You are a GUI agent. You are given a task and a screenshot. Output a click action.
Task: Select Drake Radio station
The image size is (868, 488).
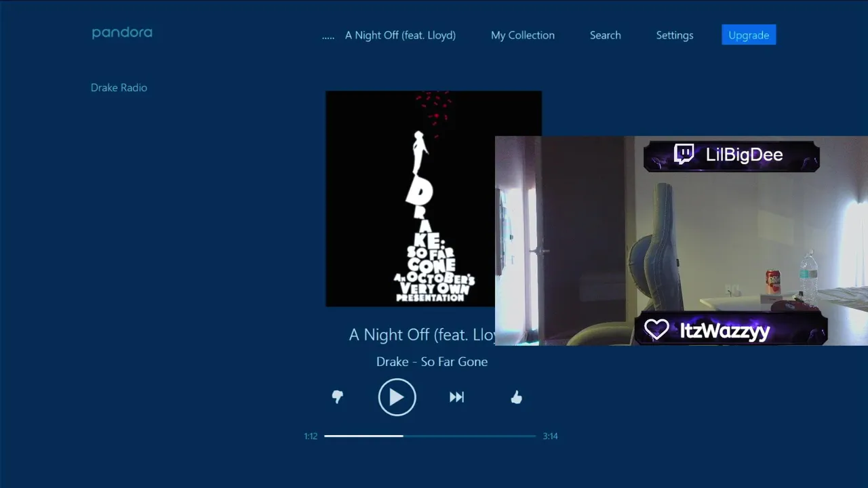tap(119, 87)
